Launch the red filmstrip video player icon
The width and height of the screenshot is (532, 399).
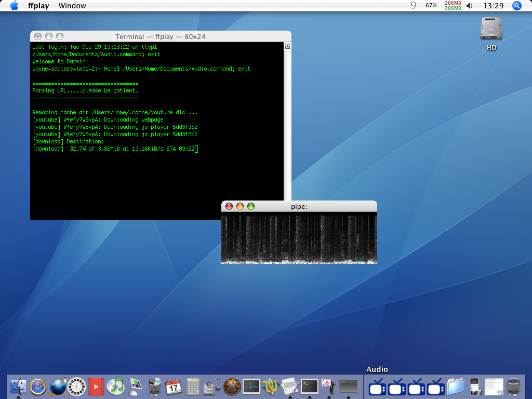pos(96,387)
